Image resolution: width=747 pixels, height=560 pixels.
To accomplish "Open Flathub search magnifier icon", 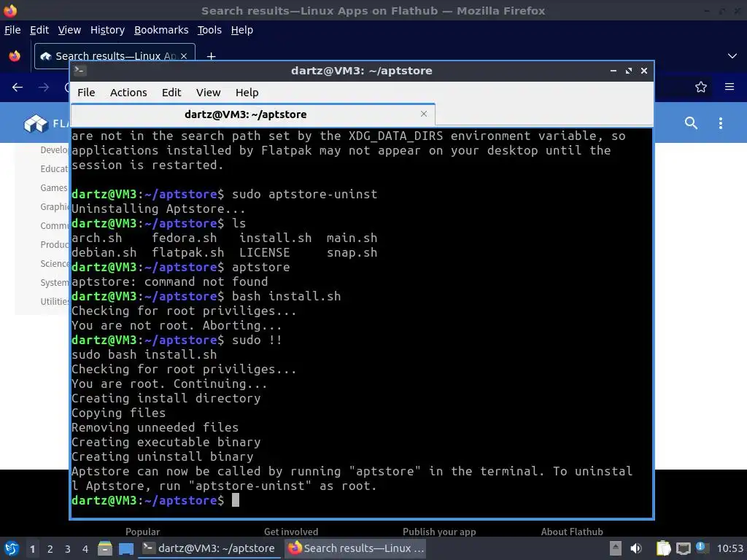I will 692,122.
